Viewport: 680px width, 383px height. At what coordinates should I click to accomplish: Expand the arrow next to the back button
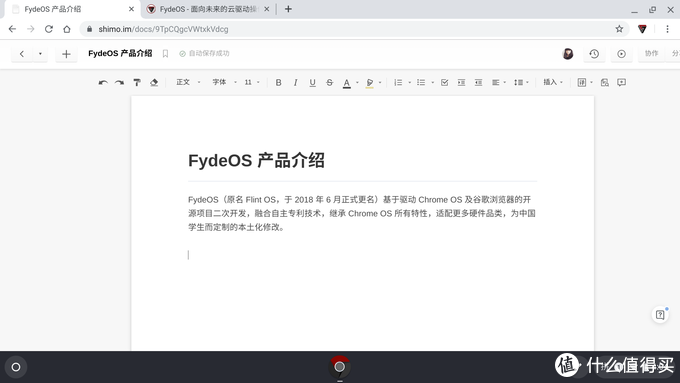(40, 54)
